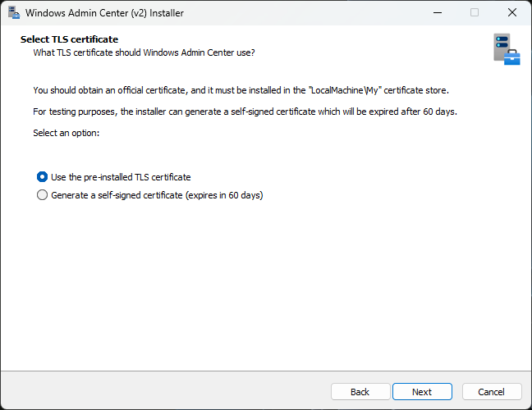Click the "Generate a self-signed certificate" label text
Image resolution: width=532 pixels, height=410 pixels.
[117, 196]
